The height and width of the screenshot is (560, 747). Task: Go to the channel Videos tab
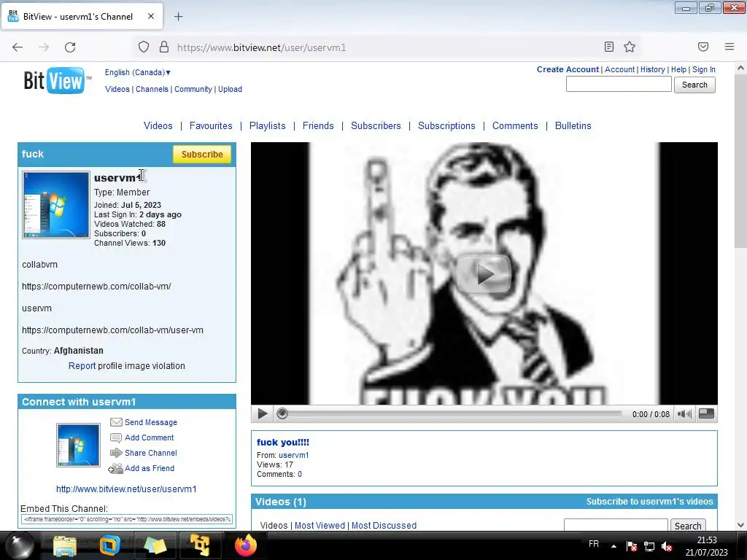(x=158, y=125)
